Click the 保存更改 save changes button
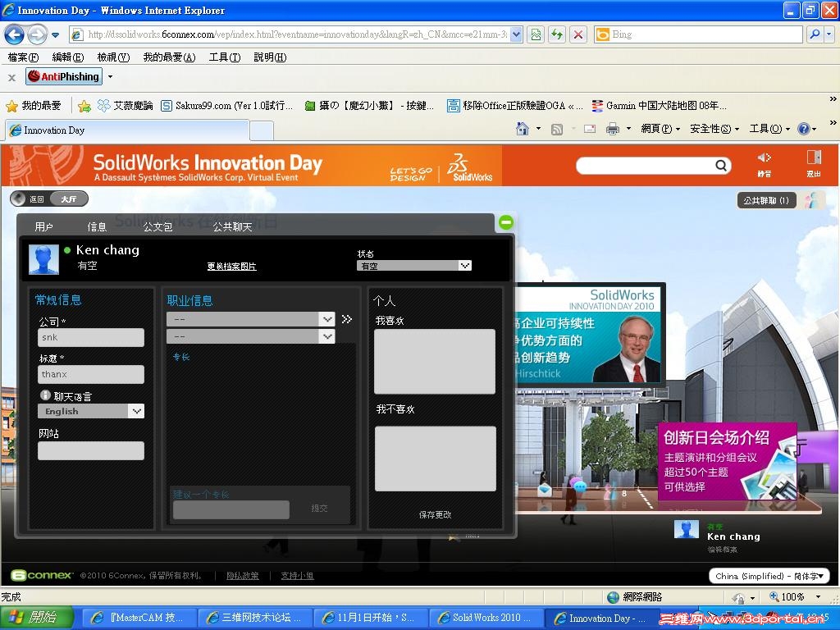840x630 pixels. click(x=435, y=515)
